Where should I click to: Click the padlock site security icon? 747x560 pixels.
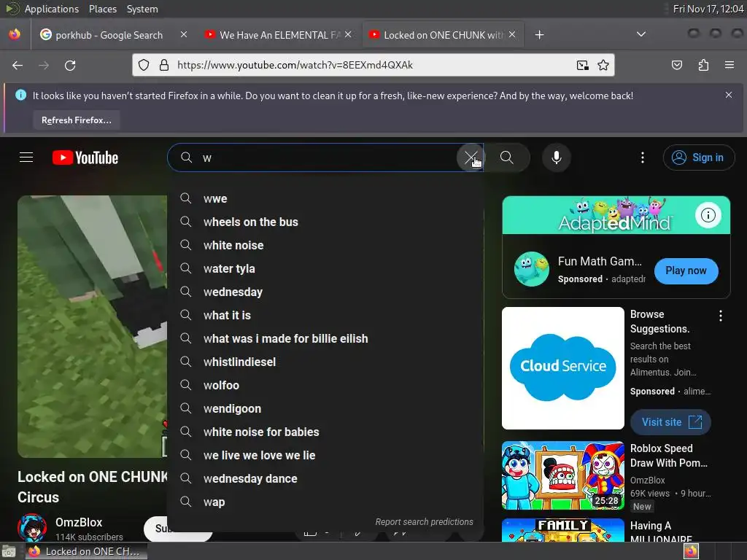pyautogui.click(x=164, y=65)
